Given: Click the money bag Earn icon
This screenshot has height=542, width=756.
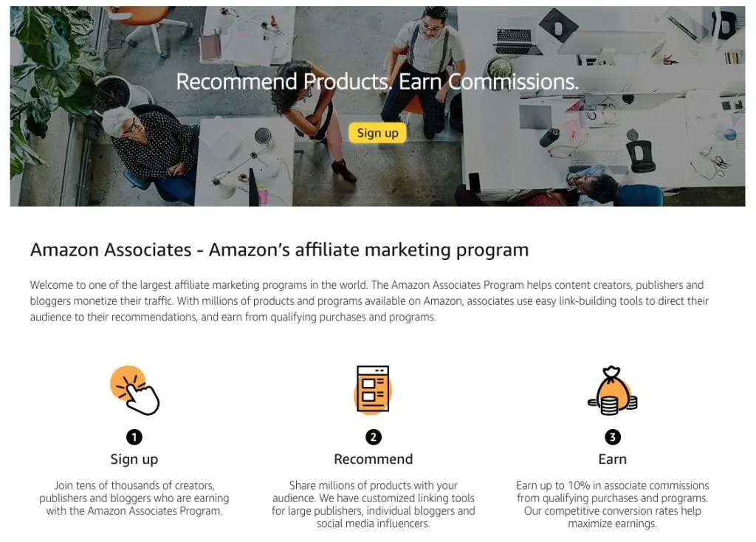Looking at the screenshot, I should click(x=612, y=390).
